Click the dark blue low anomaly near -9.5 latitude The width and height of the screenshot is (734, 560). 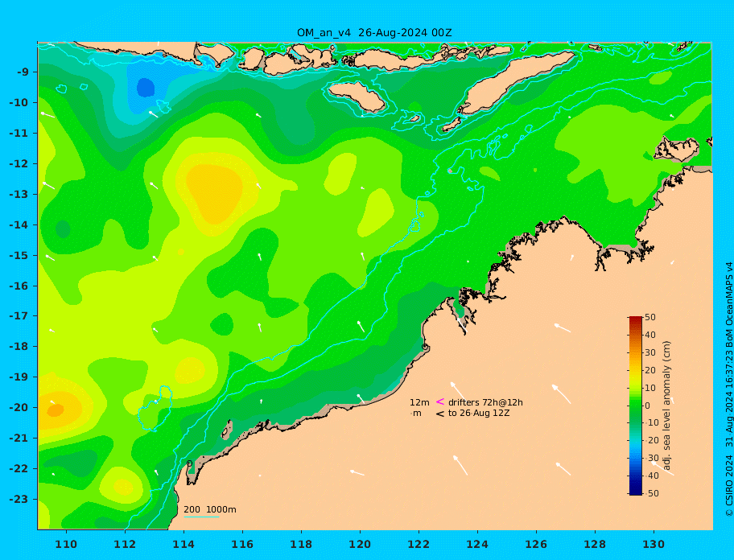(x=146, y=88)
